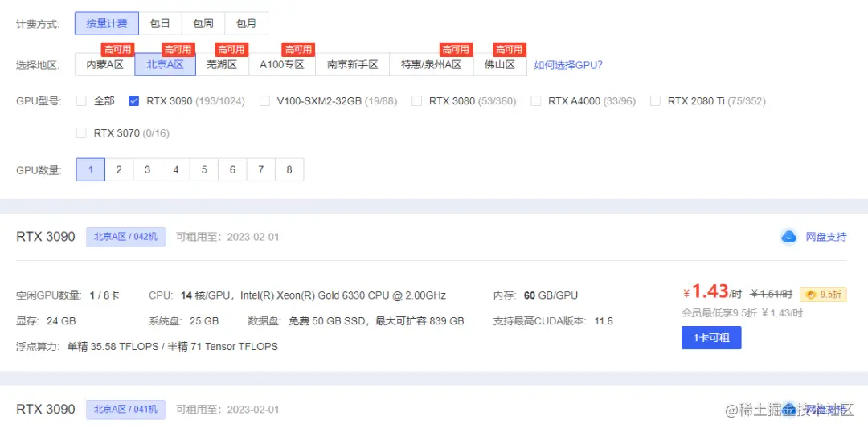Set GPU count to 8
This screenshot has width=868, height=432.
289,169
